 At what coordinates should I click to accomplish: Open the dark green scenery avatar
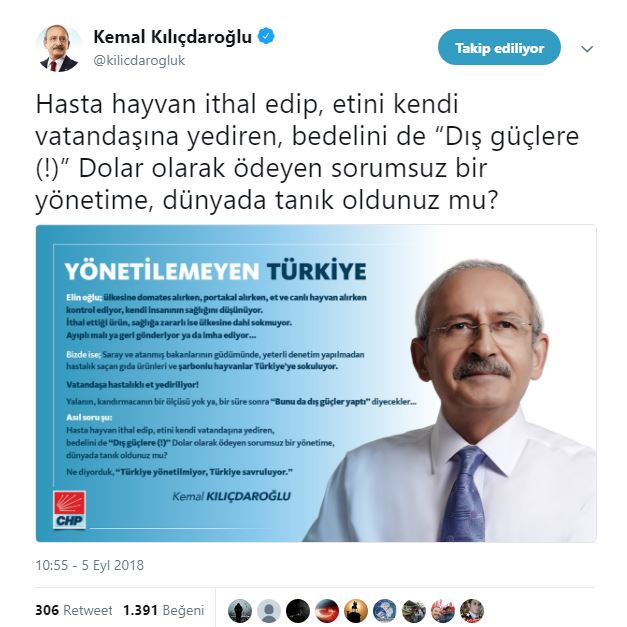[414, 611]
